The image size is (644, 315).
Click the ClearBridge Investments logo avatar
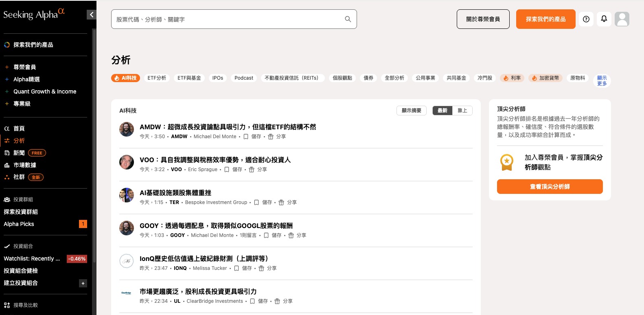[127, 293]
